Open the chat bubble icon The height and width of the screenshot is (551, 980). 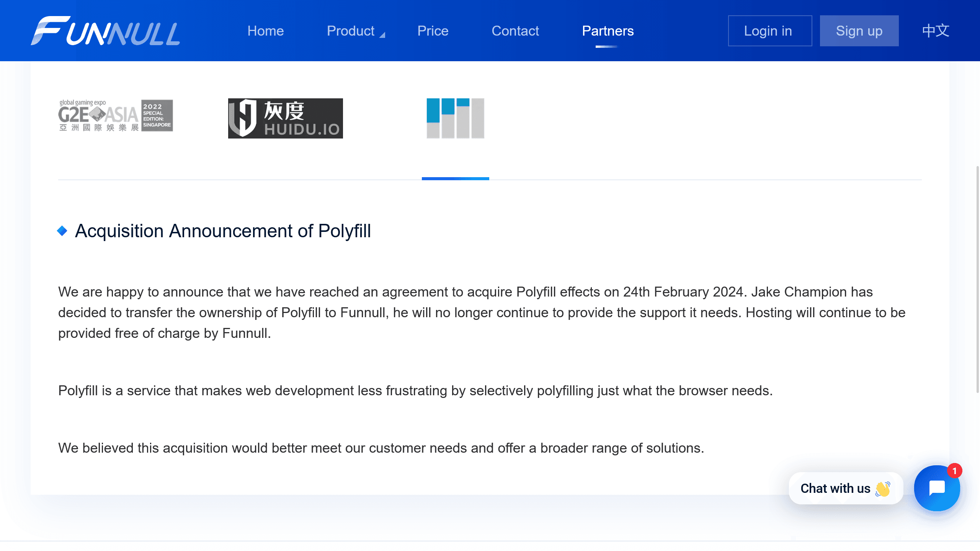click(x=937, y=488)
